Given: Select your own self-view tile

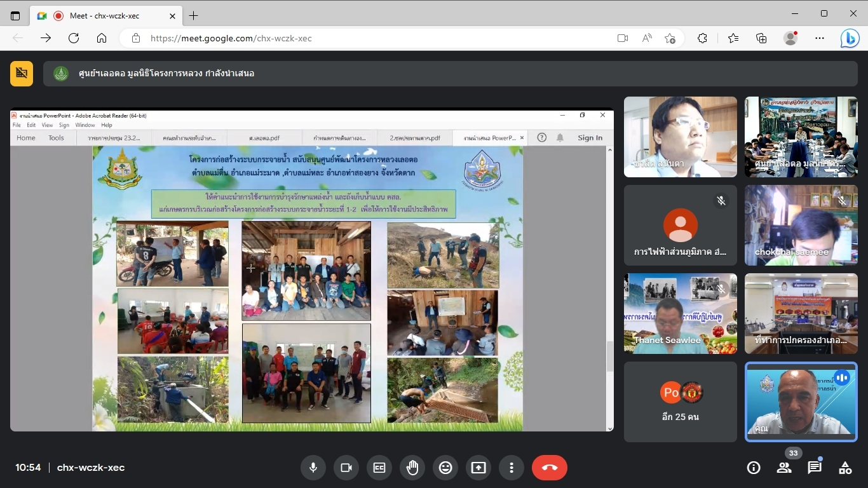Looking at the screenshot, I should (801, 402).
